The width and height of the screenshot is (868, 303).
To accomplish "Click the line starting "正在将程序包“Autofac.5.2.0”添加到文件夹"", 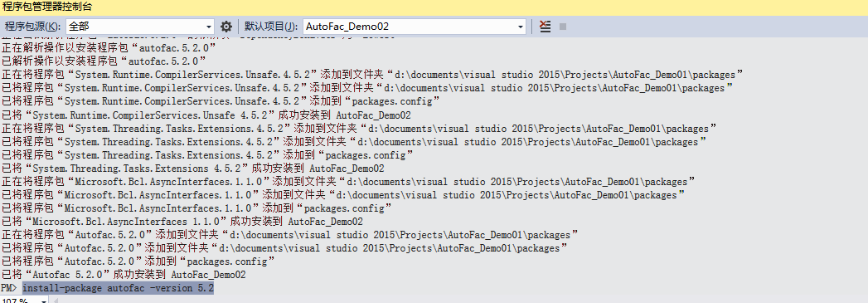I will [289, 235].
